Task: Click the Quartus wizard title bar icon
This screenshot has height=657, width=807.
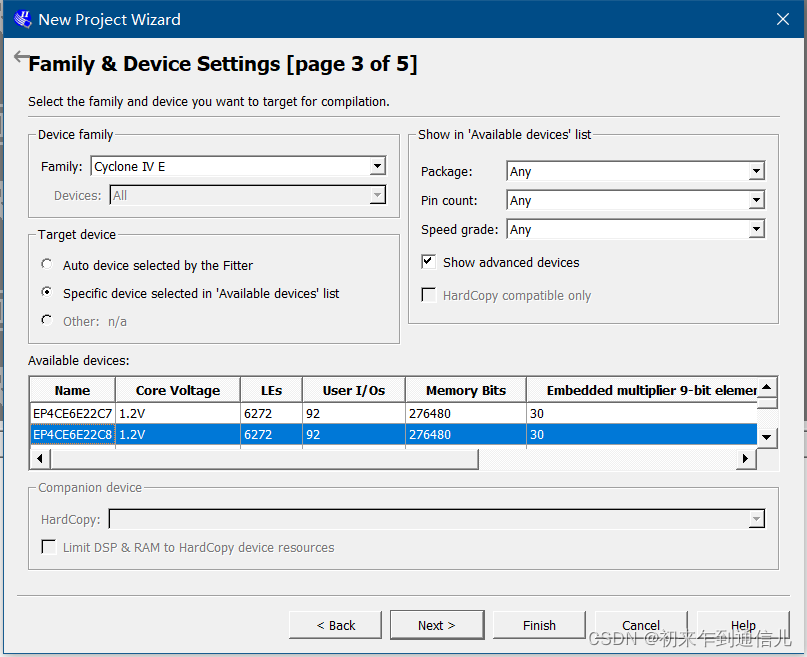Action: click(x=22, y=20)
